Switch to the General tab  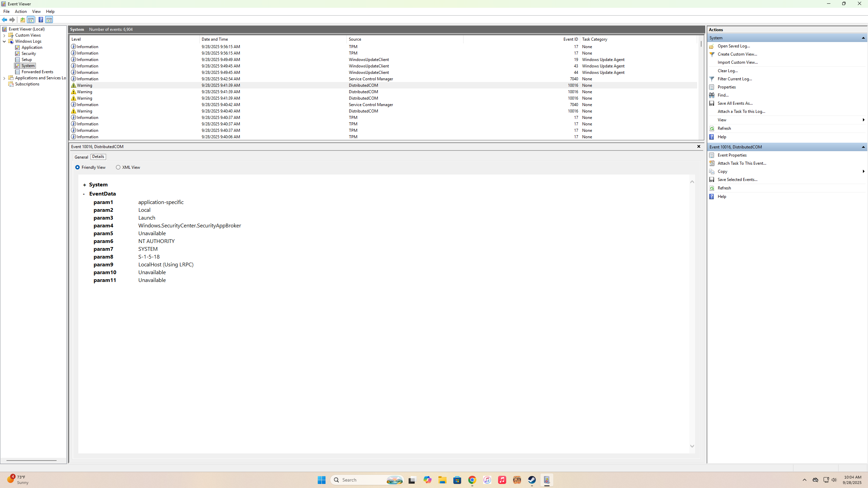pyautogui.click(x=81, y=157)
